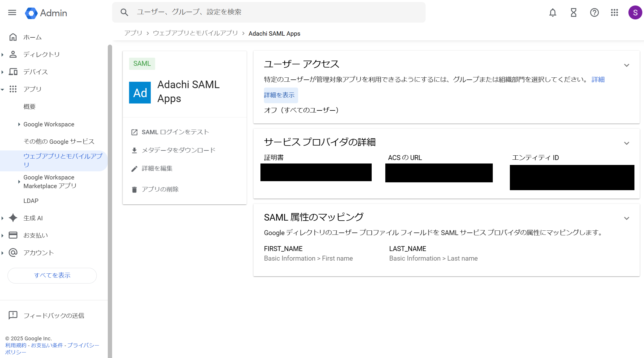The image size is (644, 358).
Task: Click the 詳細を表示 button
Action: (280, 95)
